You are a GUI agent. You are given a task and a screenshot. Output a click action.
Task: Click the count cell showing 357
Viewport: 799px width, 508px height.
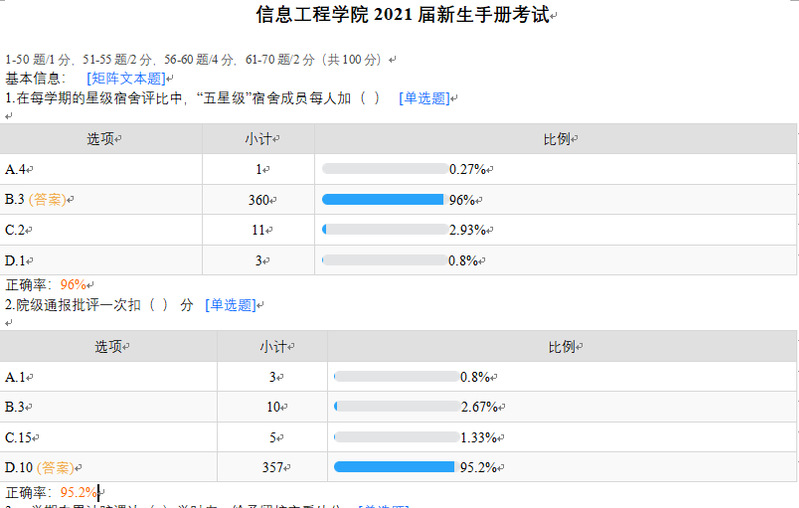click(x=272, y=467)
